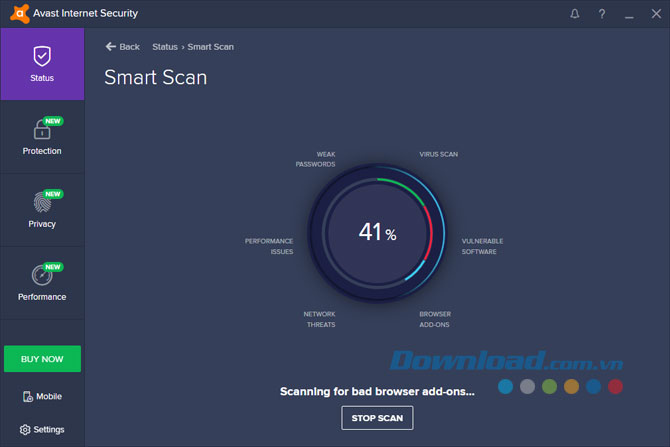This screenshot has height=447, width=670.
Task: Click the NEW badge on Privacy
Action: coord(53,194)
